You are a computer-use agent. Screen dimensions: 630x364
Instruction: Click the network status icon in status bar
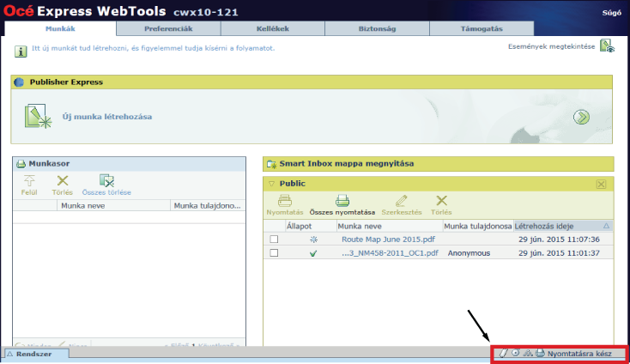tap(528, 353)
